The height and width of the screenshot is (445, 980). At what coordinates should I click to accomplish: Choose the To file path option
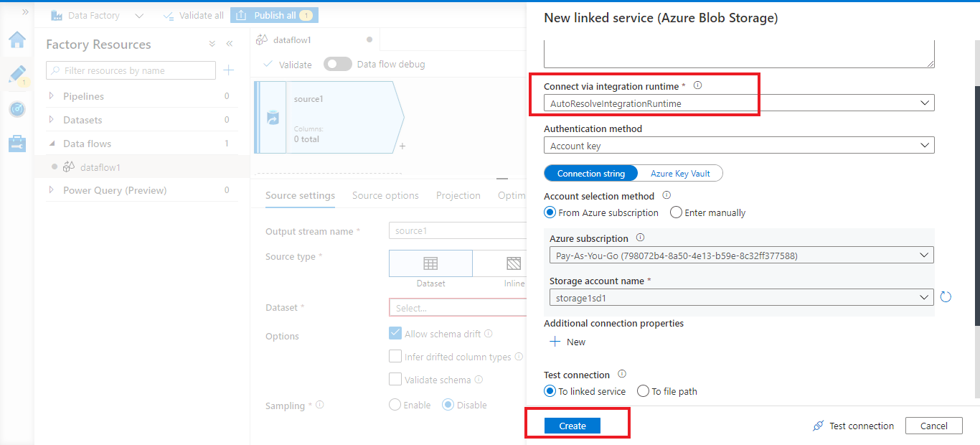(x=643, y=391)
